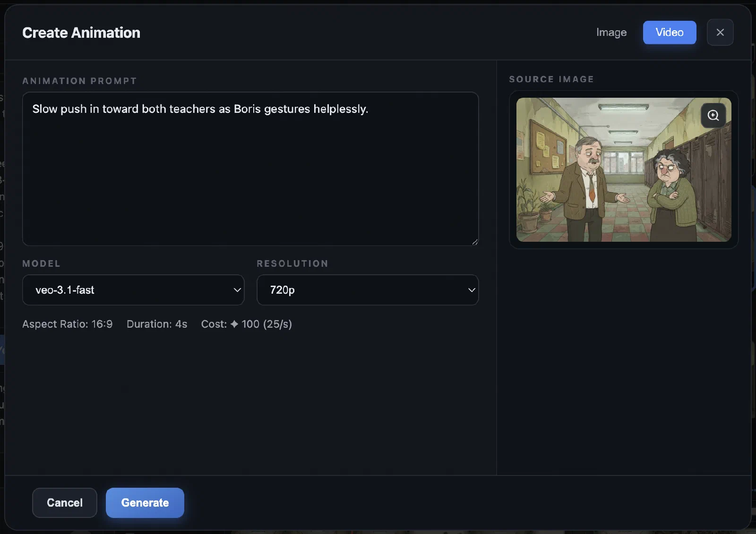Click the 'SOURCE IMAGE' heading
756x534 pixels.
click(551, 79)
